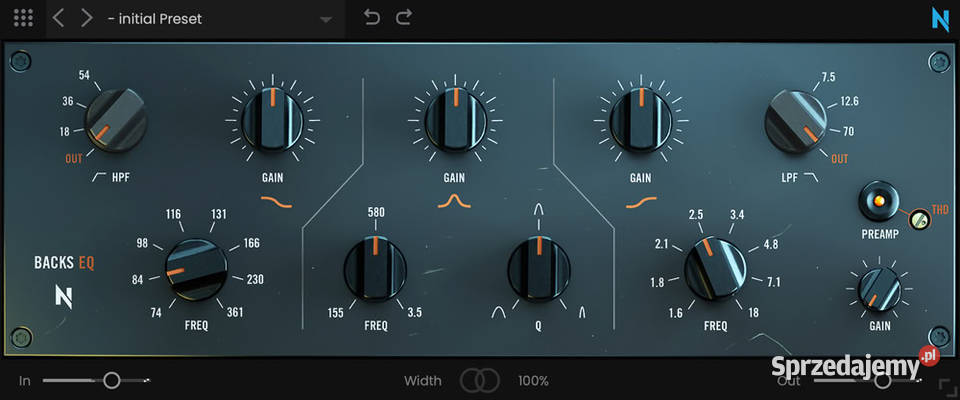Open the initial Preset dropdown arrow
Screen dimensions: 960x400
point(326,20)
